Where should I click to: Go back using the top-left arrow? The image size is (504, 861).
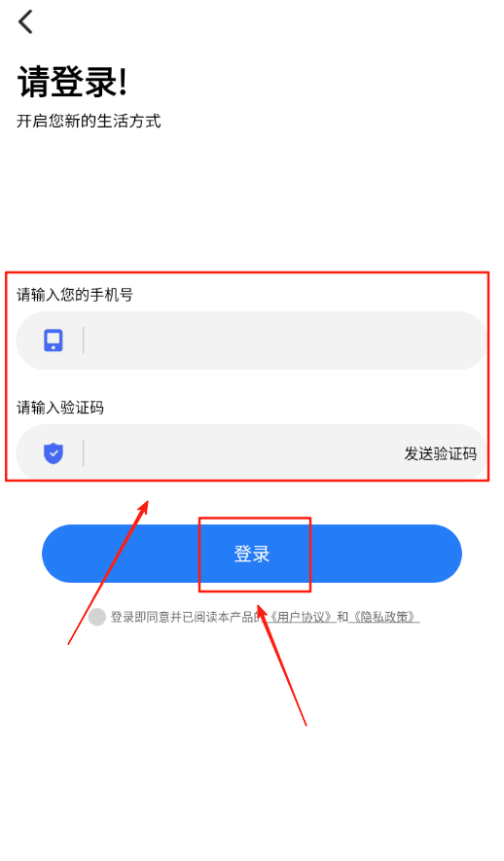click(25, 22)
